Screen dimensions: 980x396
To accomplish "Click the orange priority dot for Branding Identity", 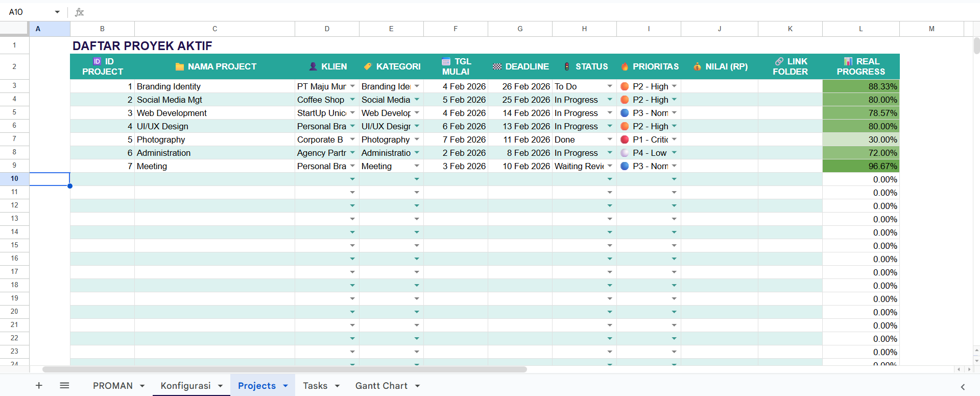I will [625, 86].
